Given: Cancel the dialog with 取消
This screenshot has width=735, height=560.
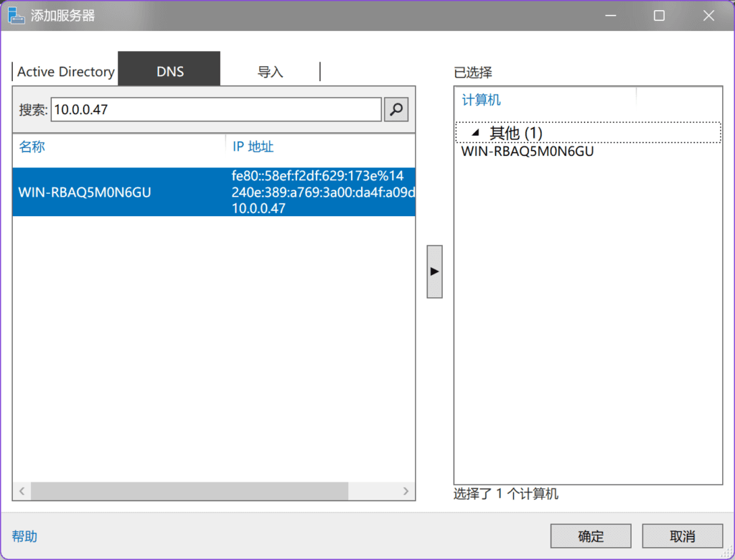Looking at the screenshot, I should pos(682,536).
